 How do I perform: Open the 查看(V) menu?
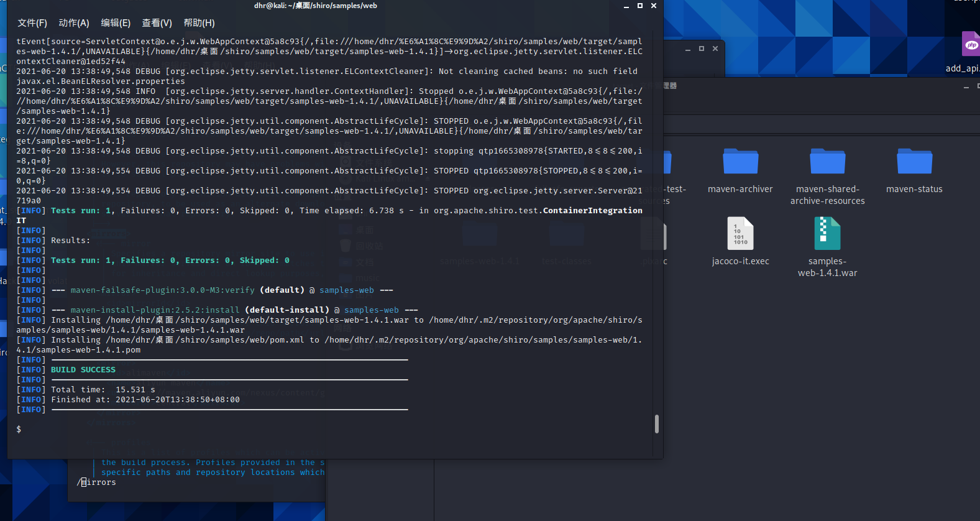(x=157, y=23)
